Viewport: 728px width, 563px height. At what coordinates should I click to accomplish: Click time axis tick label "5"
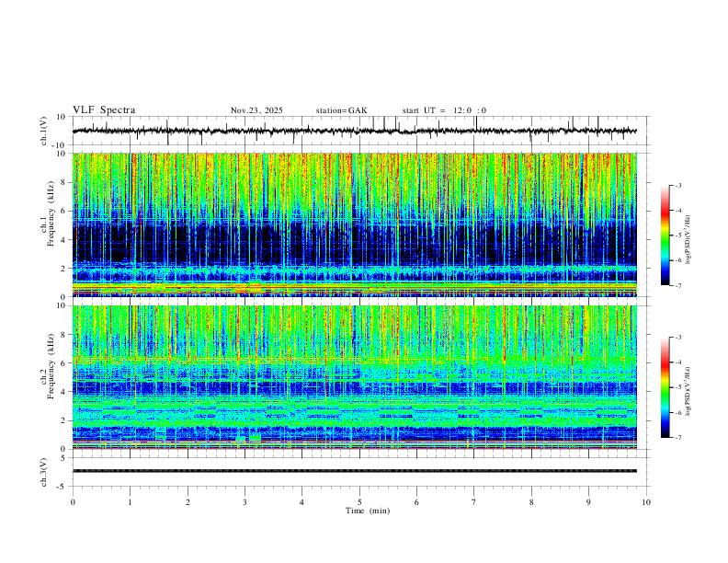[359, 502]
